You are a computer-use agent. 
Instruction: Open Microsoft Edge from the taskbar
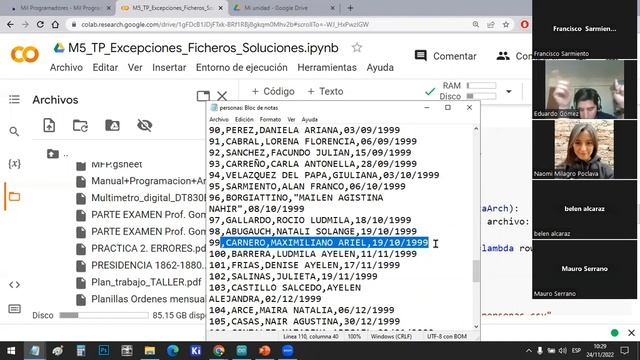coord(173,351)
